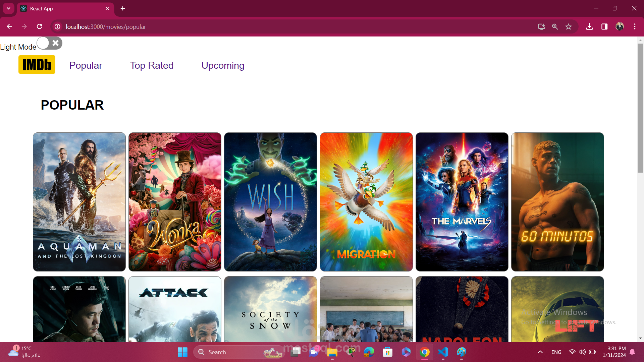Open the clock and calendar

614,352
